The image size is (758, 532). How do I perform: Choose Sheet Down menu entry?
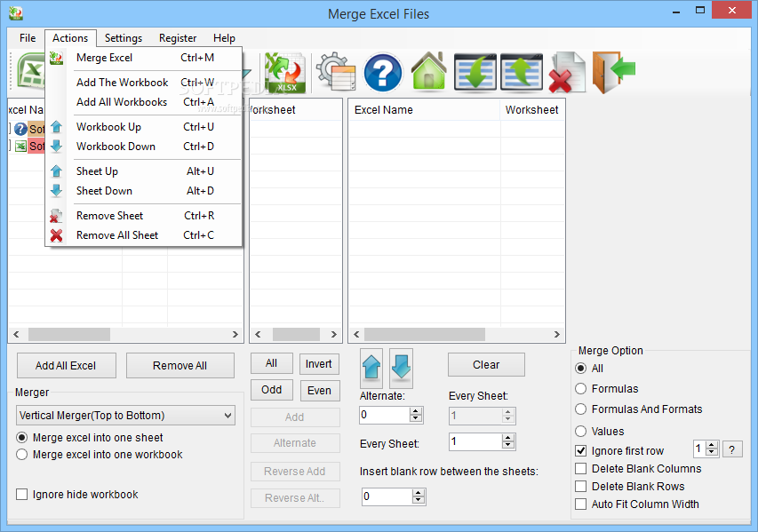[x=145, y=191]
